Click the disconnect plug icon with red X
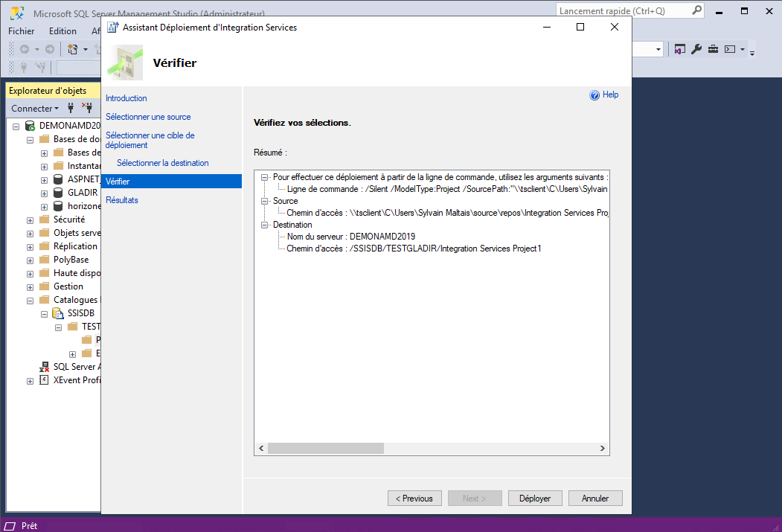 coord(87,107)
